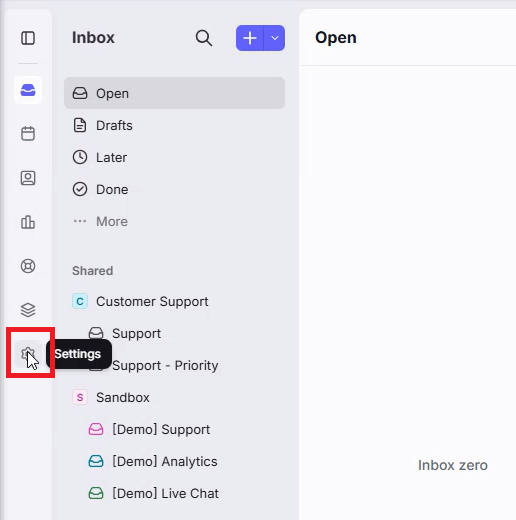This screenshot has height=520, width=516.
Task: Click the Later clock icon
Action: pos(80,157)
